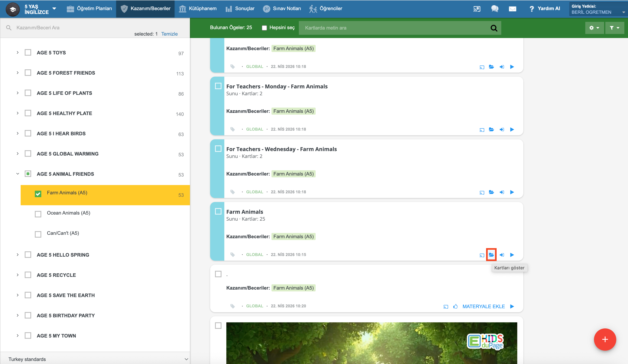Open the filter funnel dropdown

click(x=615, y=28)
